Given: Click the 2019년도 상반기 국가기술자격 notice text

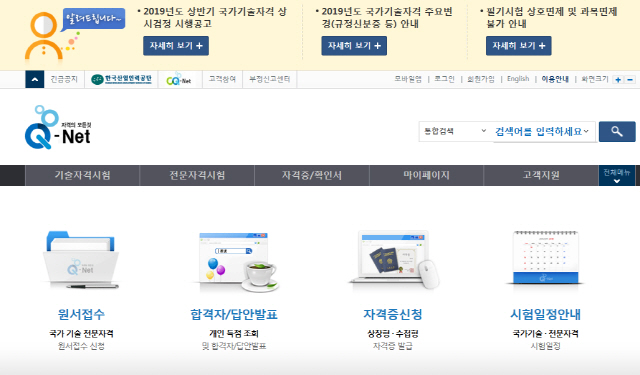Looking at the screenshot, I should [215, 18].
